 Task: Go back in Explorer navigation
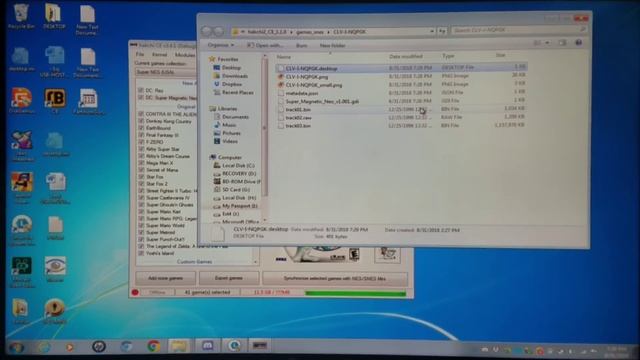(207, 31)
